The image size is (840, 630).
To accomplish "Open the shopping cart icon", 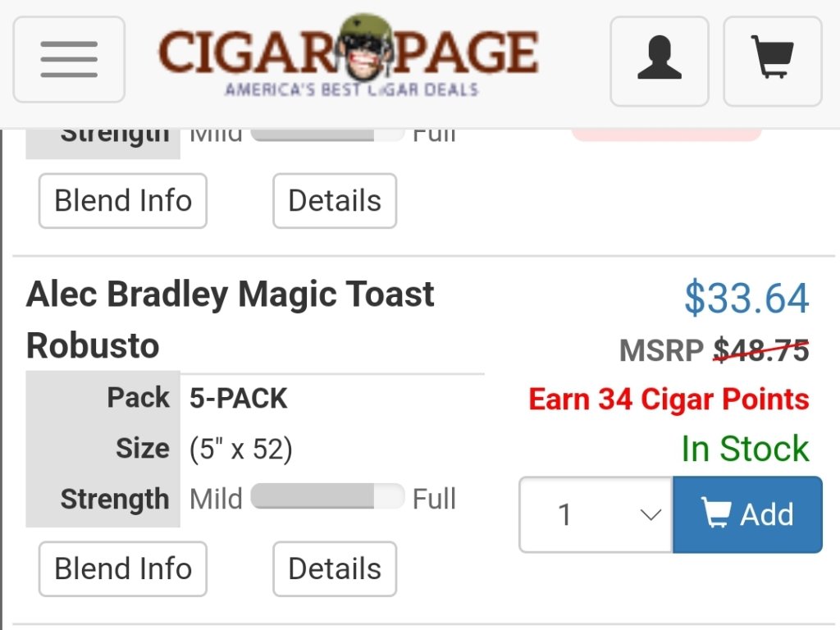I will coord(772,61).
